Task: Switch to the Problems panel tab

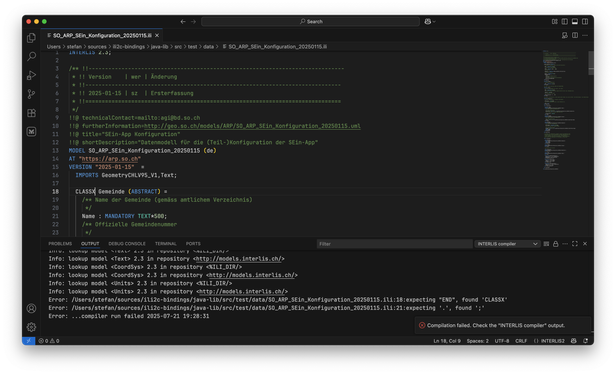Action: (x=60, y=244)
